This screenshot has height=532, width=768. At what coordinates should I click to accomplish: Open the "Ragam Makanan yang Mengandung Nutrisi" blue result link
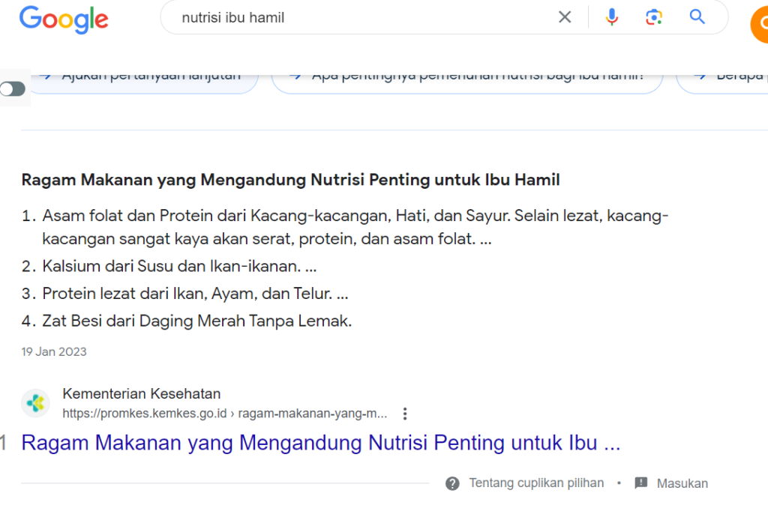tap(321, 442)
